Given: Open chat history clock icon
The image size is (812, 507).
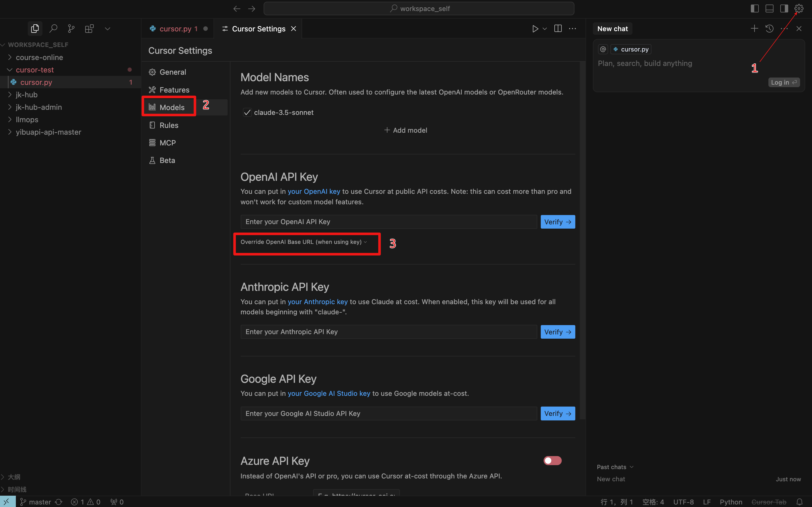Looking at the screenshot, I should (x=769, y=29).
